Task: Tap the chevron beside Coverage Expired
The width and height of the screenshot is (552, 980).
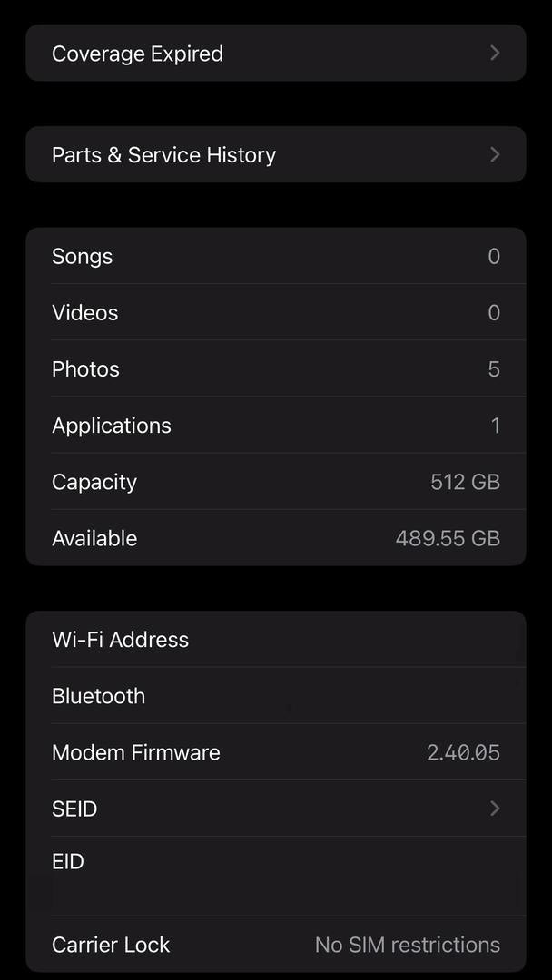Action: (495, 54)
